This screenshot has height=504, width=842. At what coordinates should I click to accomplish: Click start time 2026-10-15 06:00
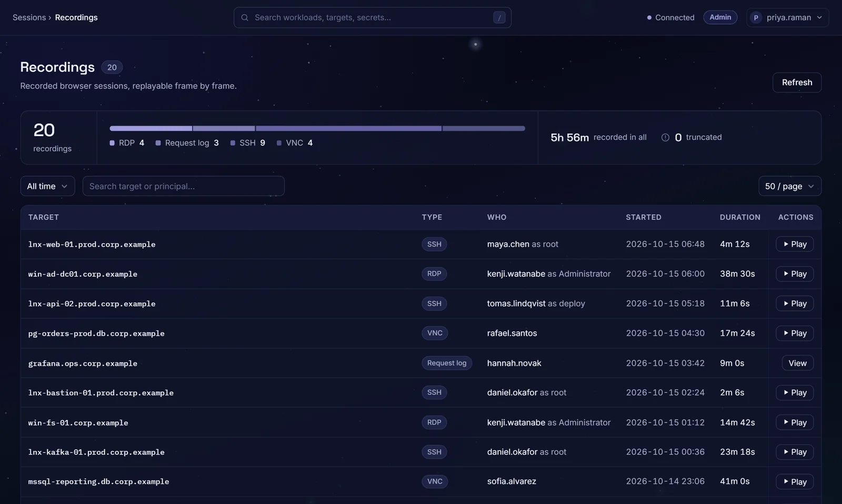(x=665, y=274)
